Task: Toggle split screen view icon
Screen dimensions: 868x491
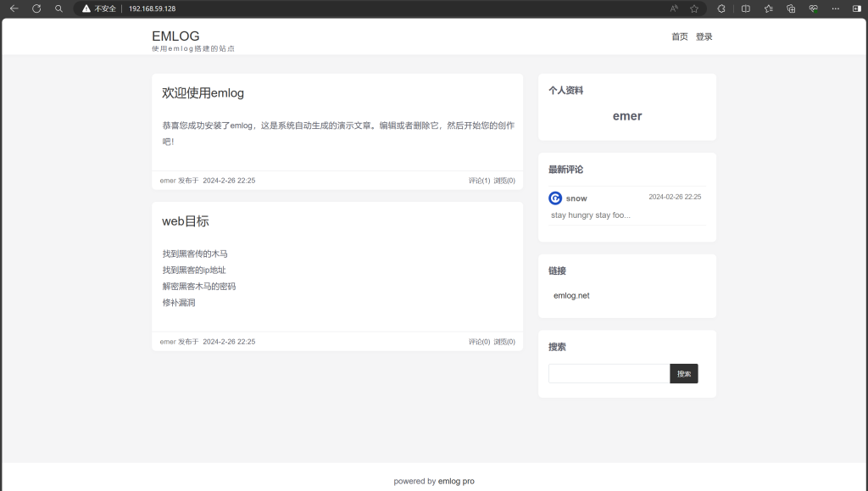Action: click(746, 8)
